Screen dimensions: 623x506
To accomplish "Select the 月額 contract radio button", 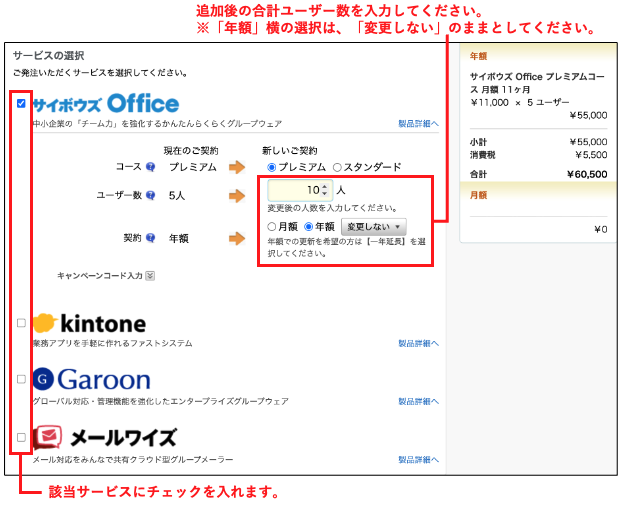I will (272, 227).
